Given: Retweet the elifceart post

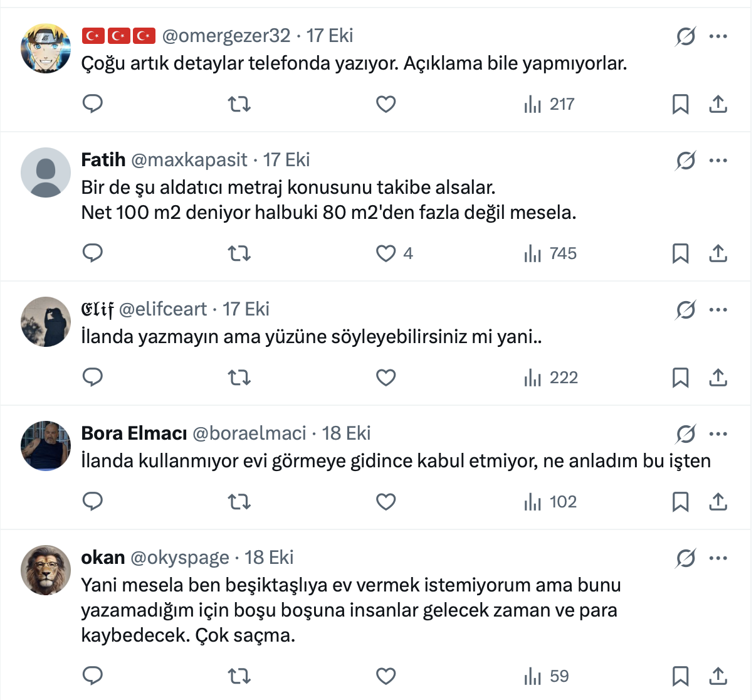Looking at the screenshot, I should pos(239,378).
